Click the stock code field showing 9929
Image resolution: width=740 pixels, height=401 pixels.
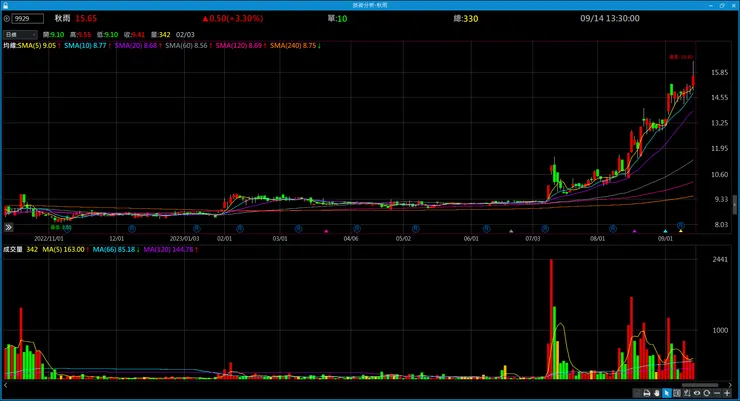[x=28, y=18]
